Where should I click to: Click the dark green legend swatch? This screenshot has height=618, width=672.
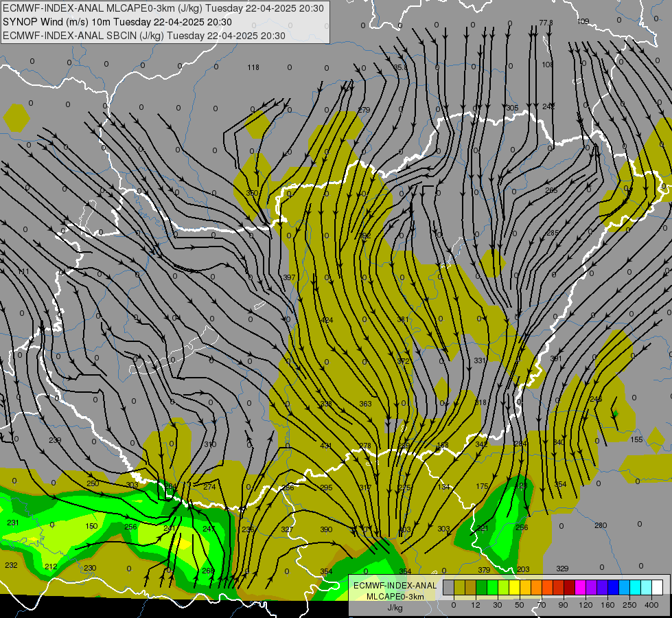481,588
